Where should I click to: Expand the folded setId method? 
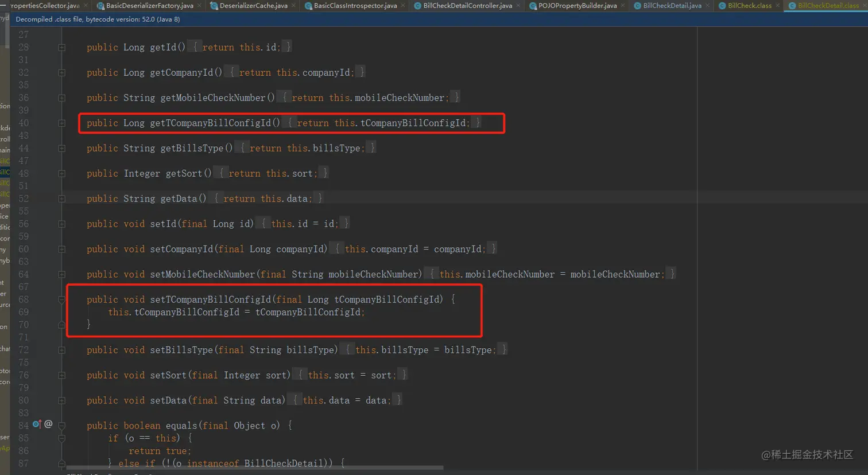(61, 224)
